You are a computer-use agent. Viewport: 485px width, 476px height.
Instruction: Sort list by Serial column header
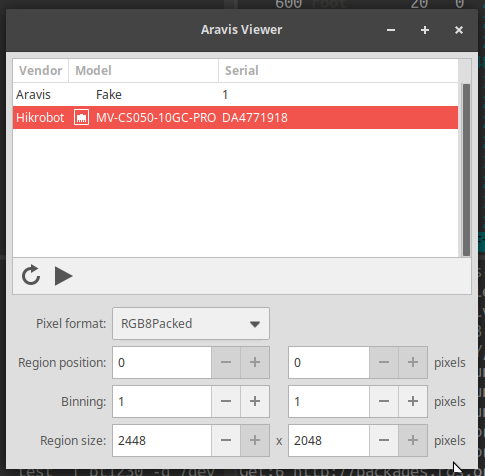point(338,71)
